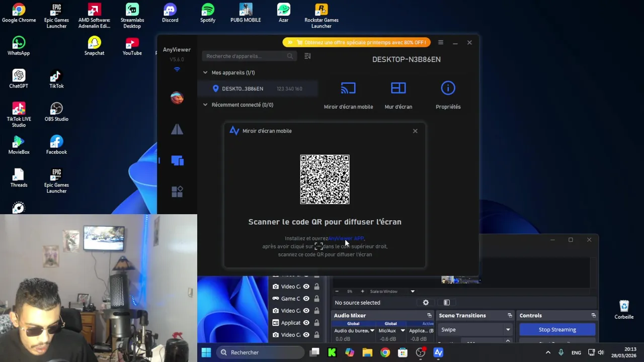Click the No source selected label
This screenshot has width=644, height=362.
coord(357,303)
